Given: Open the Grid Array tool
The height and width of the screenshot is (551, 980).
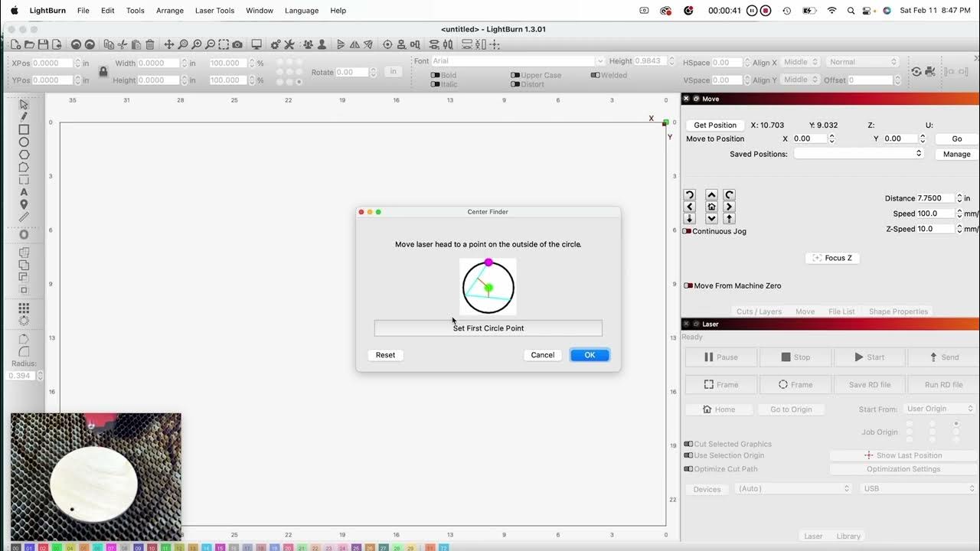Looking at the screenshot, I should coord(24,308).
